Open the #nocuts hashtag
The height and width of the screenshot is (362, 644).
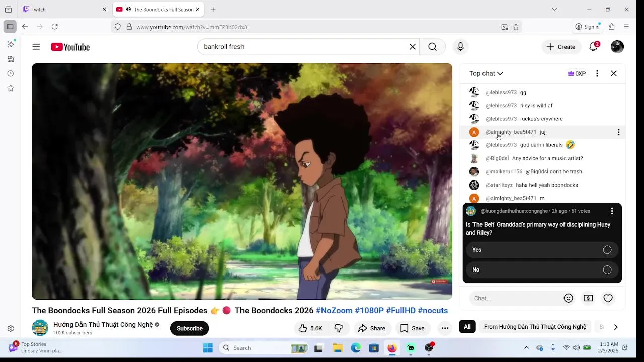point(433,311)
